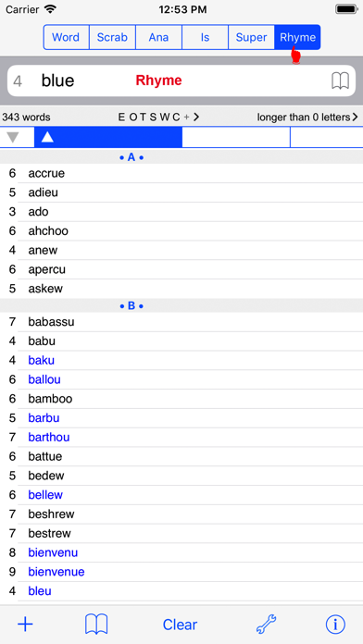Open the blue word ballou
The image size is (363, 644).
point(44,379)
